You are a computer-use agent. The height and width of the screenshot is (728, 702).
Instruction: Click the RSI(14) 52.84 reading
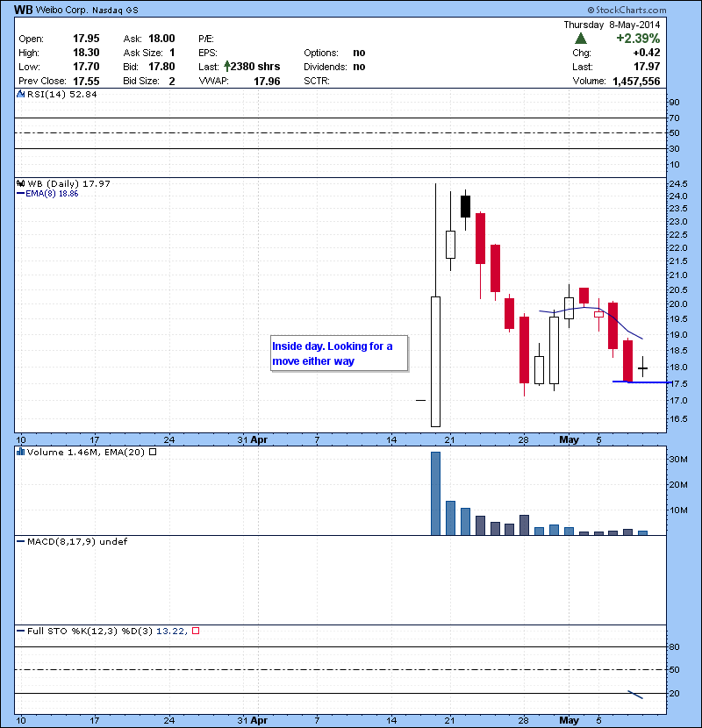pos(61,94)
